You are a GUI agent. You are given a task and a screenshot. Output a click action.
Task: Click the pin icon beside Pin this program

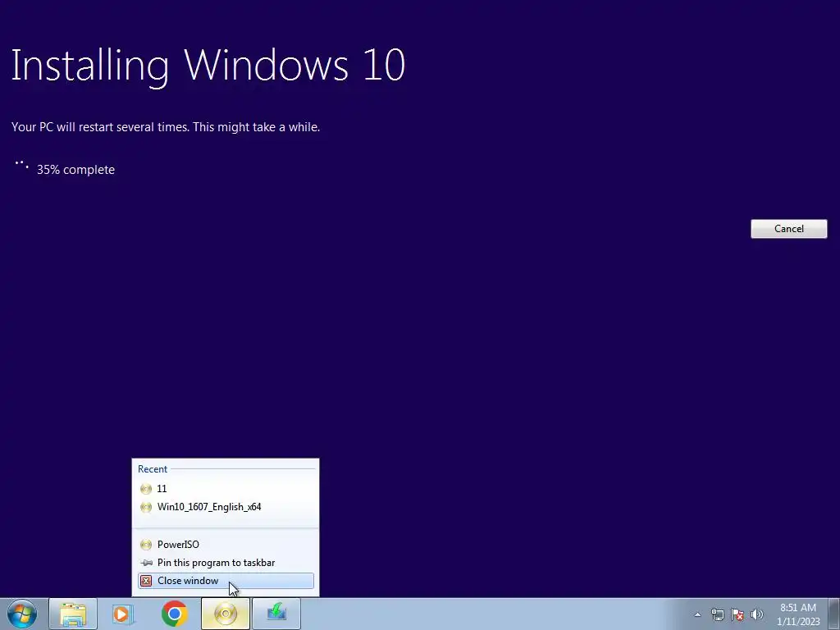146,563
